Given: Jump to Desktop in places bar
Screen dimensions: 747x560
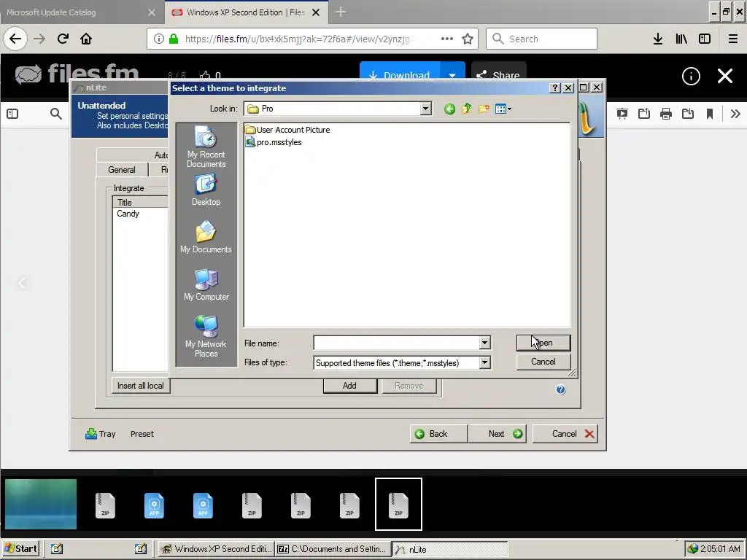Looking at the screenshot, I should point(206,190).
